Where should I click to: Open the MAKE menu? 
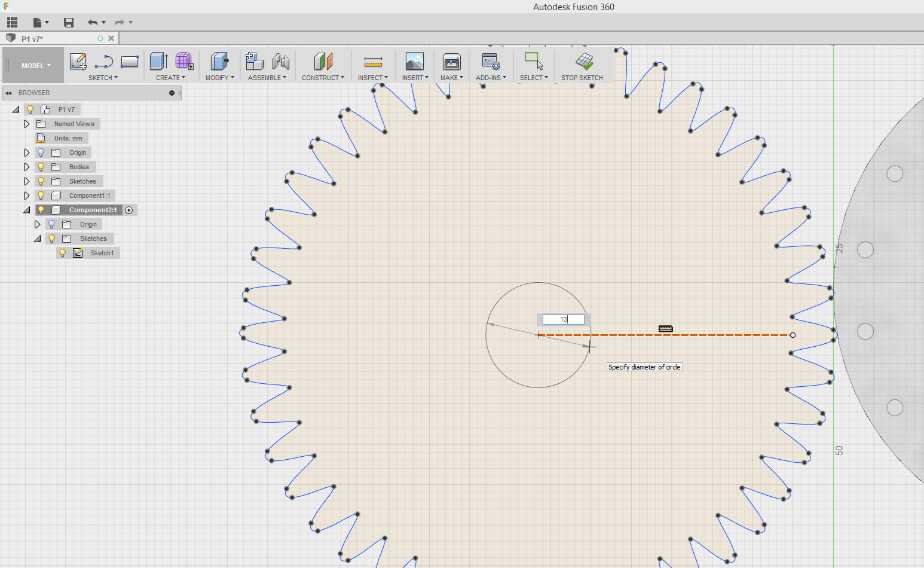[x=452, y=78]
